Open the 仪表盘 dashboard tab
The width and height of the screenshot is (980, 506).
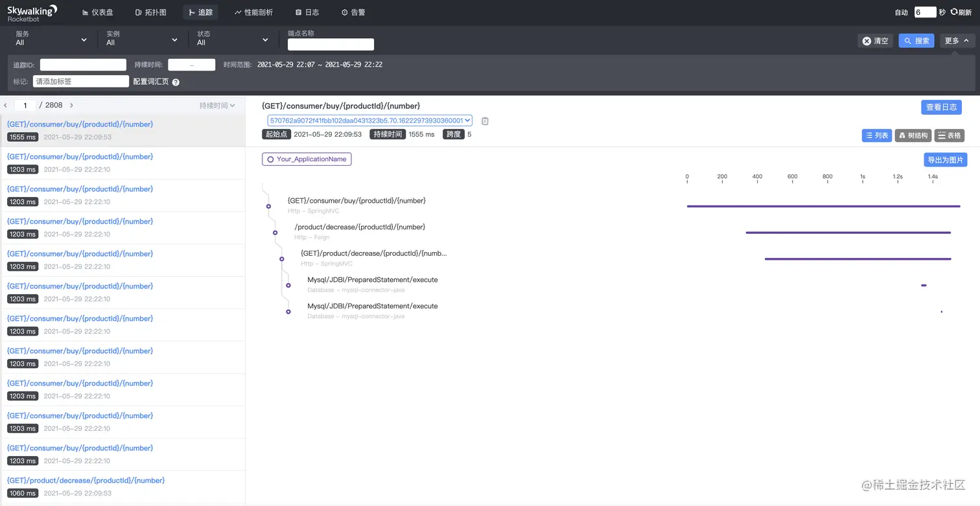tap(97, 12)
